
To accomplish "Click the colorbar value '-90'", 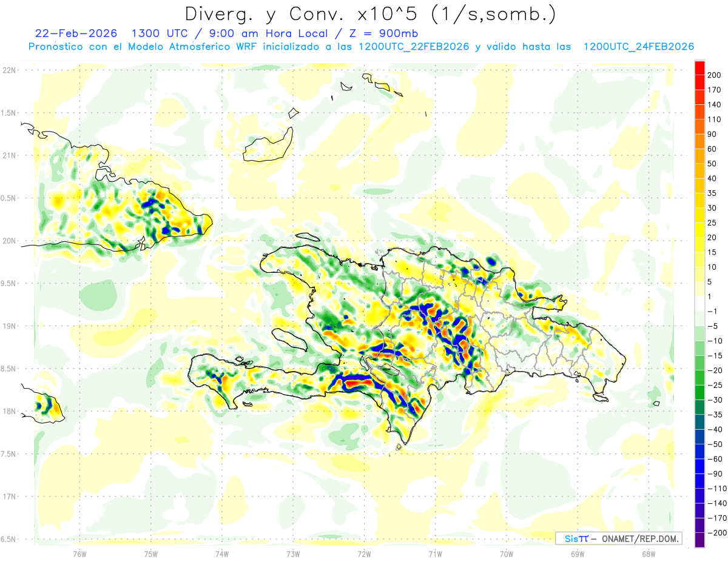I will coord(716,473).
